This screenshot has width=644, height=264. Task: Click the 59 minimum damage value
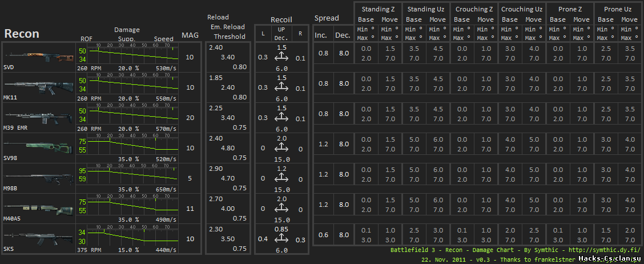pyautogui.click(x=83, y=179)
